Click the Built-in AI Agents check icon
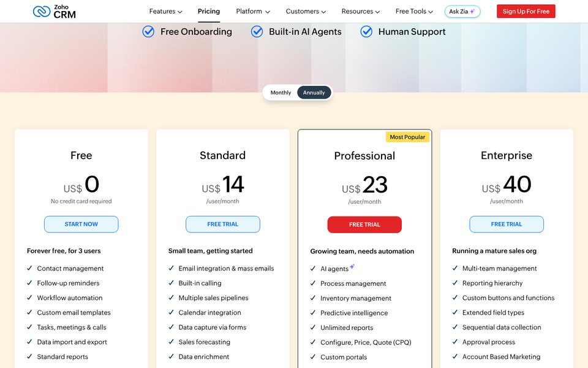Viewport: 588px width, 368px height. click(257, 31)
